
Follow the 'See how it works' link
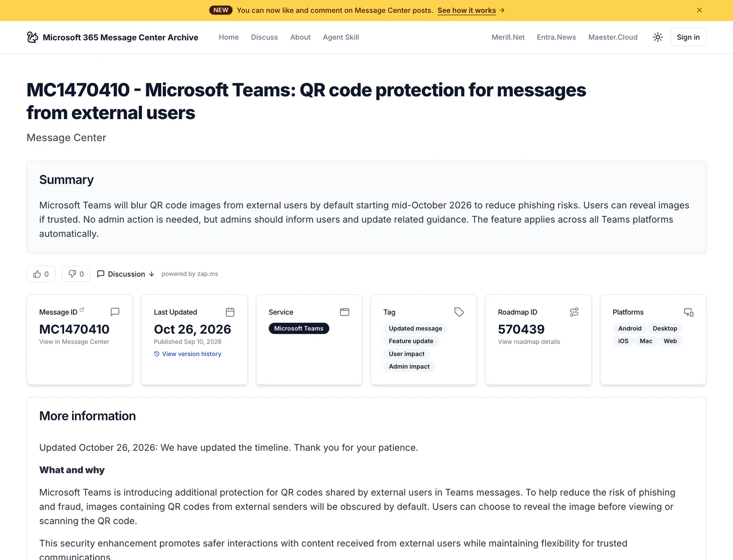point(466,10)
